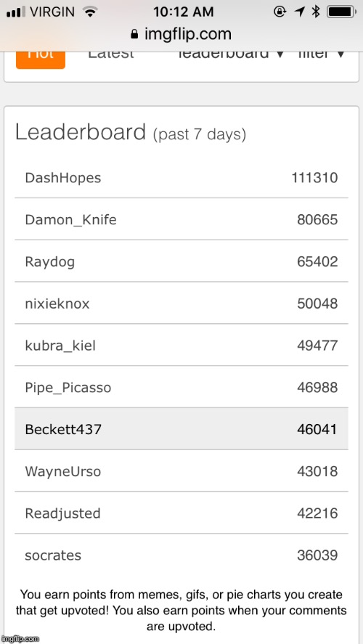Open nixieknox profile link
Viewport: 363px width, 644px height.
click(x=57, y=304)
